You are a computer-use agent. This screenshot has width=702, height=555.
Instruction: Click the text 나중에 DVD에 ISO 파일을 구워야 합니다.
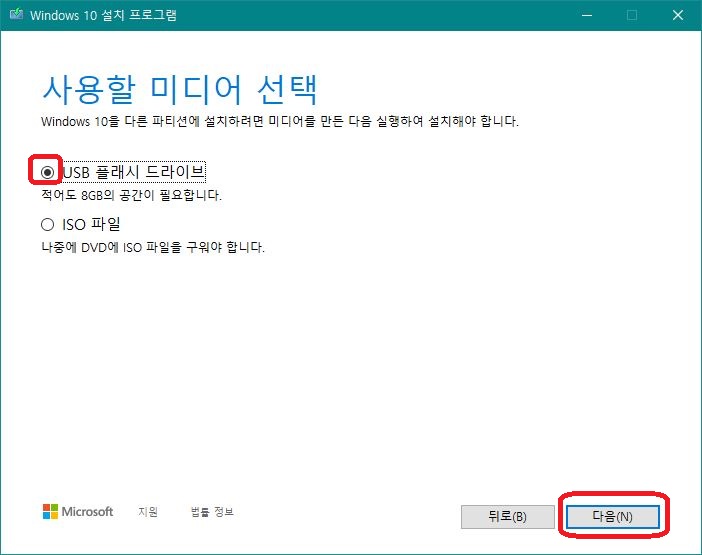coord(153,247)
